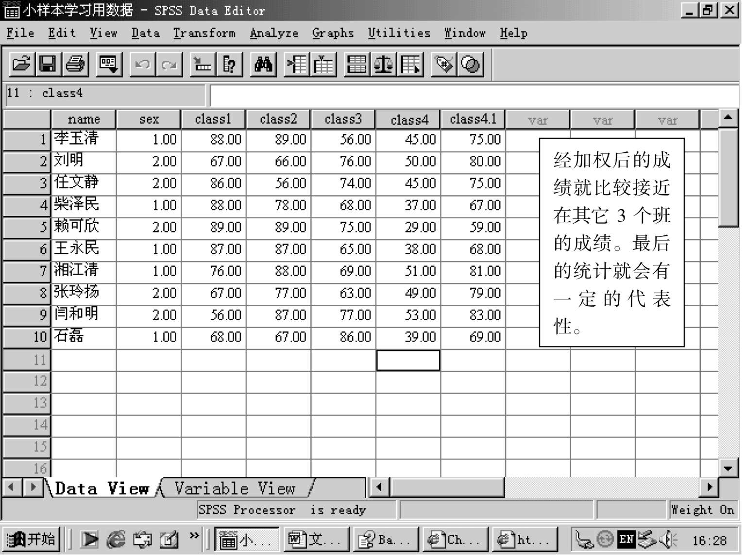Click the Find binoculars icon

point(263,65)
